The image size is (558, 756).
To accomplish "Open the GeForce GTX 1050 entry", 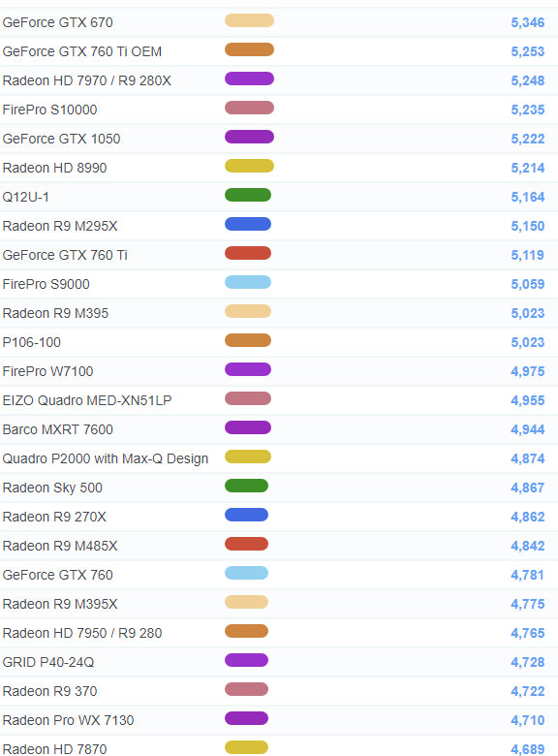I will (x=61, y=139).
